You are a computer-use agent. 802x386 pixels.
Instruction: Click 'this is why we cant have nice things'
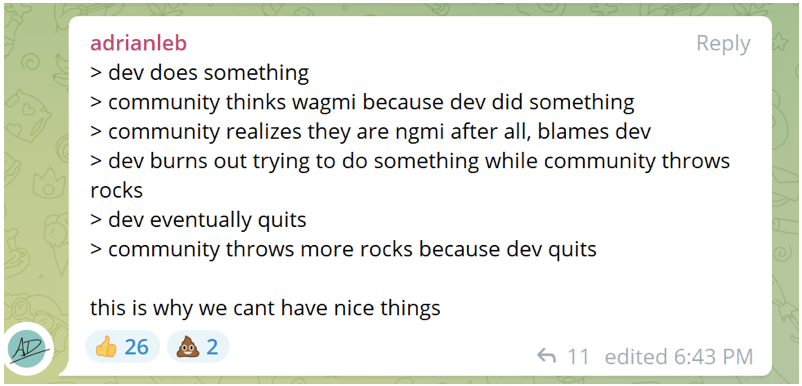click(265, 308)
